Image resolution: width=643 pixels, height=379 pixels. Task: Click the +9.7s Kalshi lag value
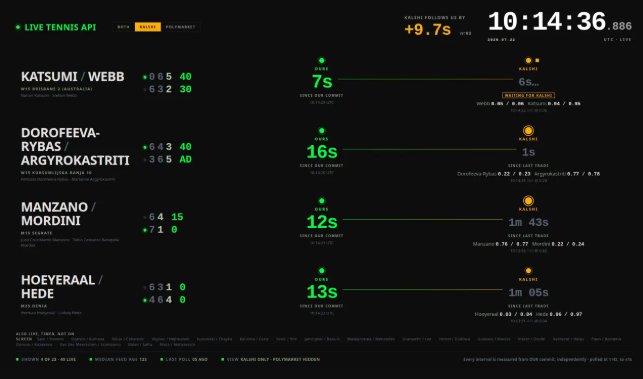[427, 30]
